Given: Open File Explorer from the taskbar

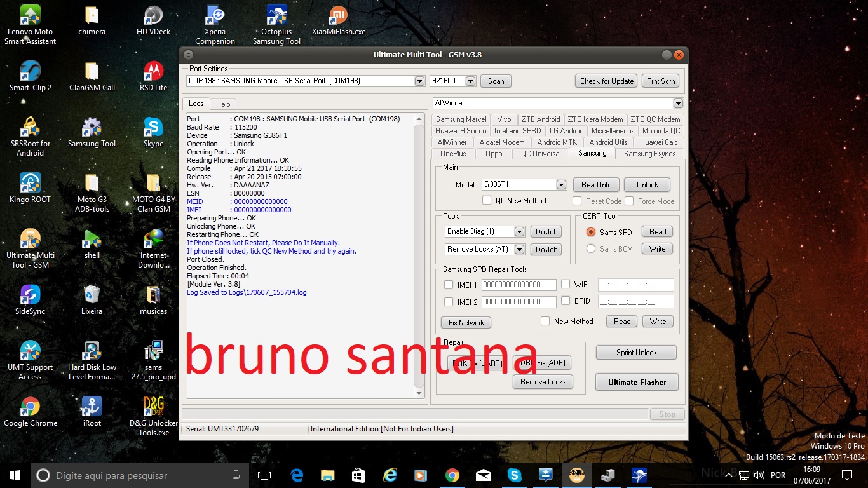Looking at the screenshot, I should tap(327, 475).
